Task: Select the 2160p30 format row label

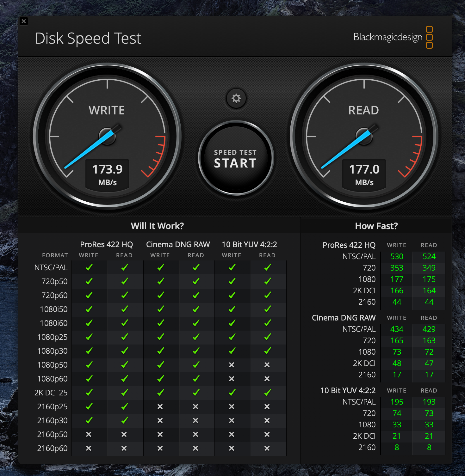Action: coord(53,420)
